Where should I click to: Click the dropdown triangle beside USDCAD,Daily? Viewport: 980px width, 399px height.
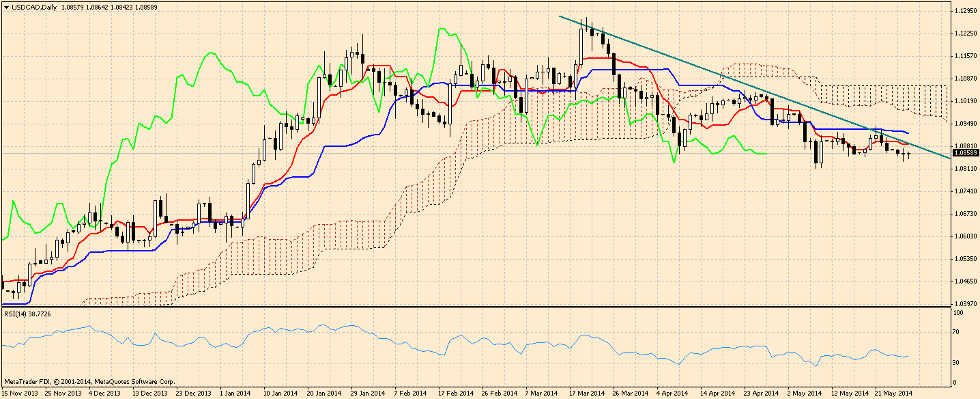tap(6, 5)
